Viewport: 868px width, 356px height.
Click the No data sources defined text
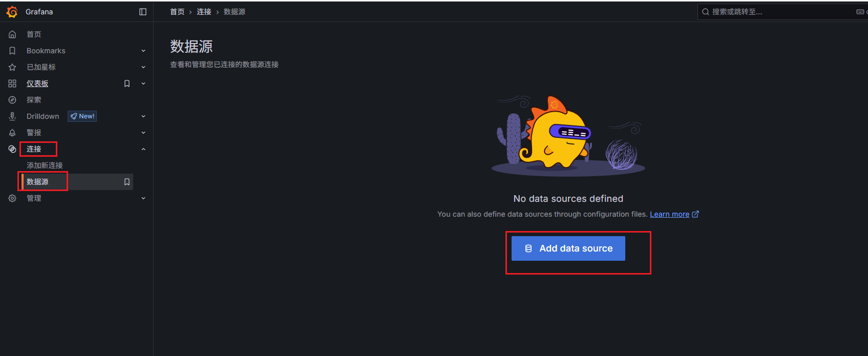click(568, 199)
